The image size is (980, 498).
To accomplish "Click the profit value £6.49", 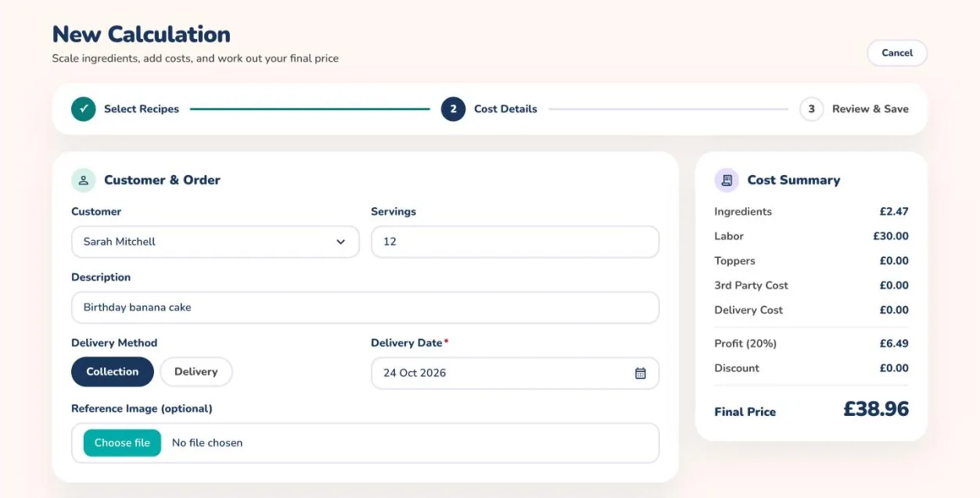I will pos(894,343).
